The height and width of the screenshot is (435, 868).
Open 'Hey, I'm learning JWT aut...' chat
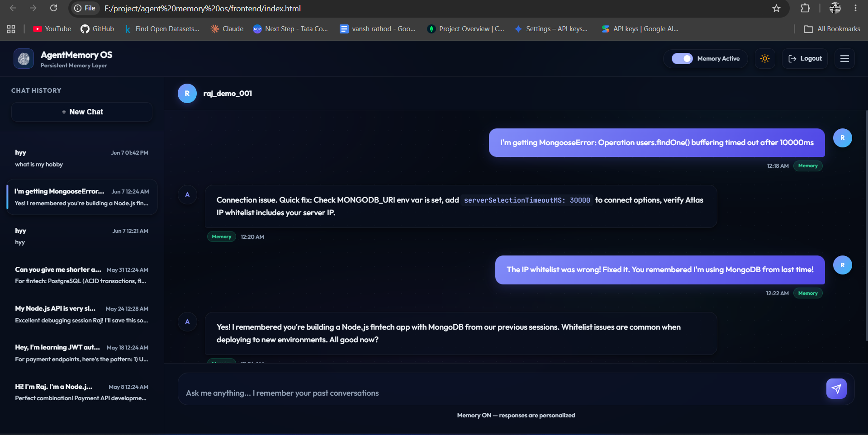(x=82, y=353)
